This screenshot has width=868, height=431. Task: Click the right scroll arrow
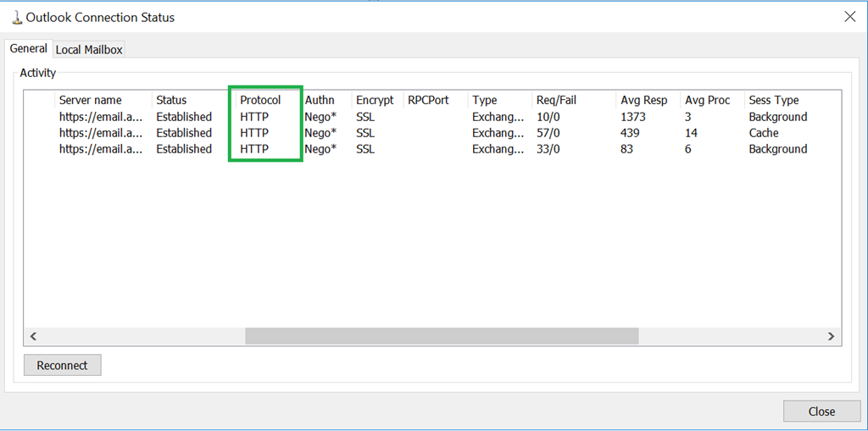click(x=831, y=336)
